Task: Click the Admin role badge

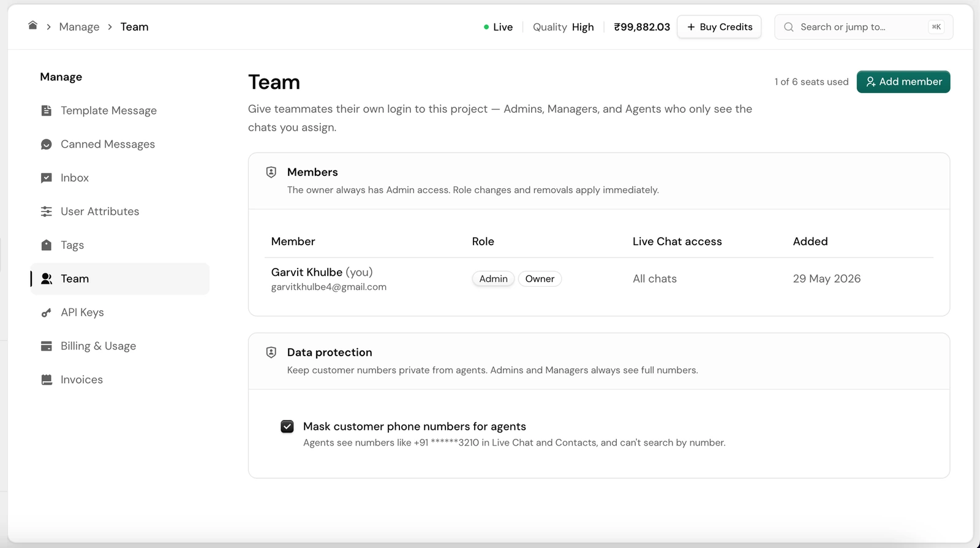Action: (x=493, y=279)
